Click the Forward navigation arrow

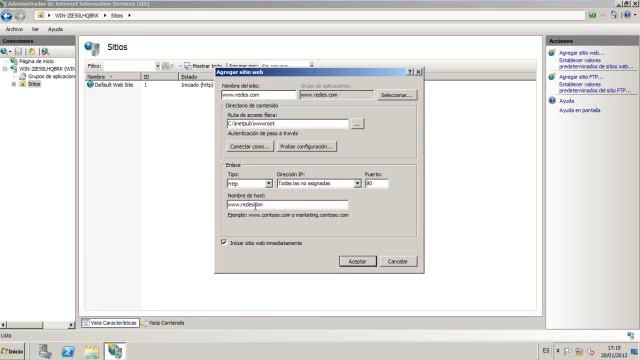pos(20,16)
